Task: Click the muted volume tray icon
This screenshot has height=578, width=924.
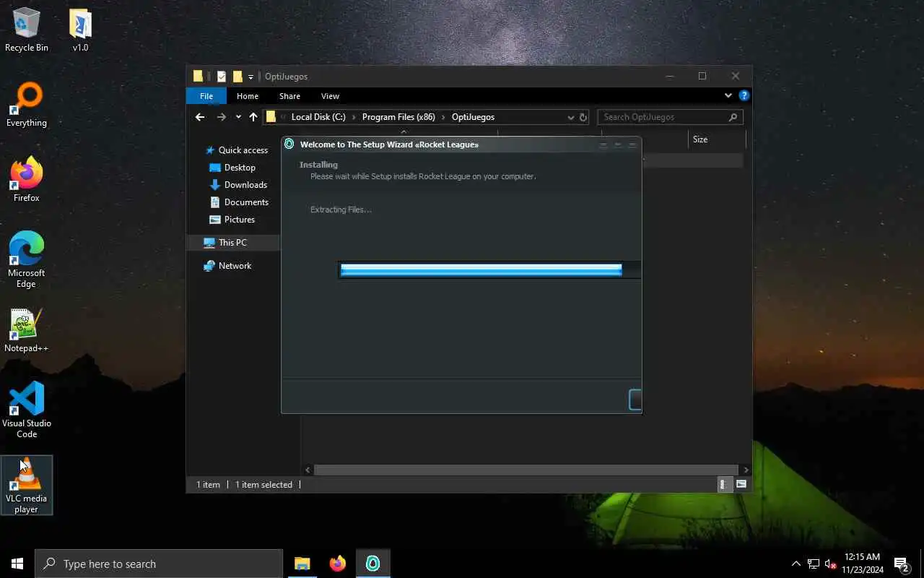Action: (x=830, y=564)
